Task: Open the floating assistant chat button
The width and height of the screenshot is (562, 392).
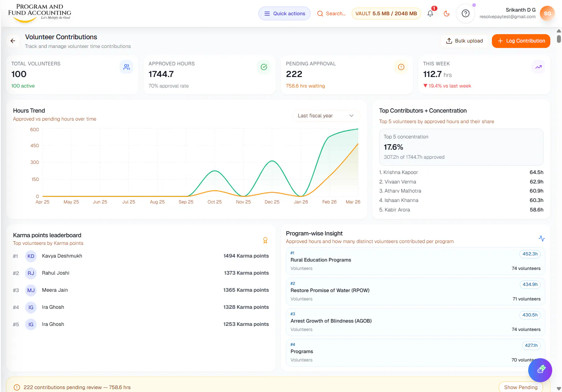Action: click(540, 370)
